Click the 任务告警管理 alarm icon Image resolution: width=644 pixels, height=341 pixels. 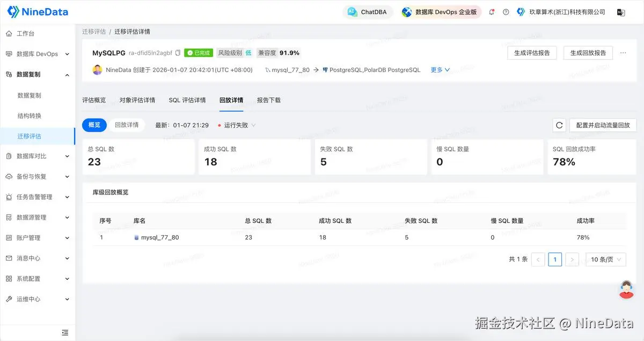pyautogui.click(x=9, y=197)
